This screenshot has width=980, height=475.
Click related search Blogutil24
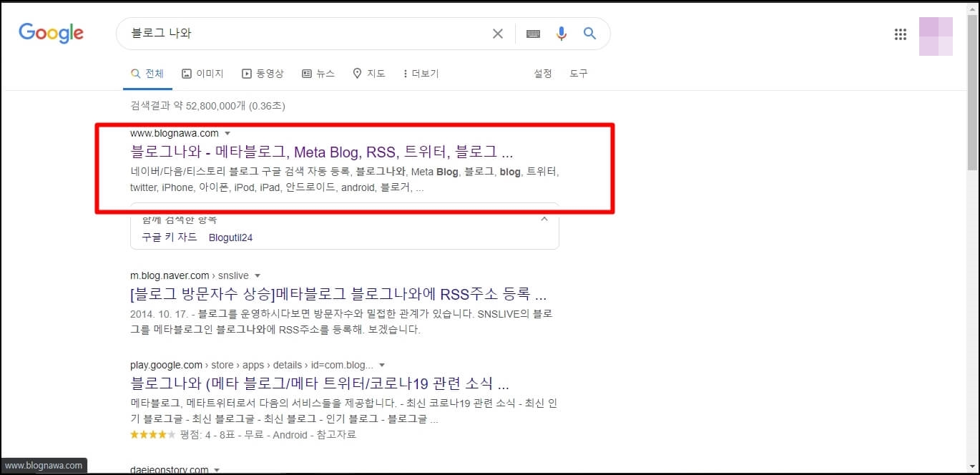(230, 237)
